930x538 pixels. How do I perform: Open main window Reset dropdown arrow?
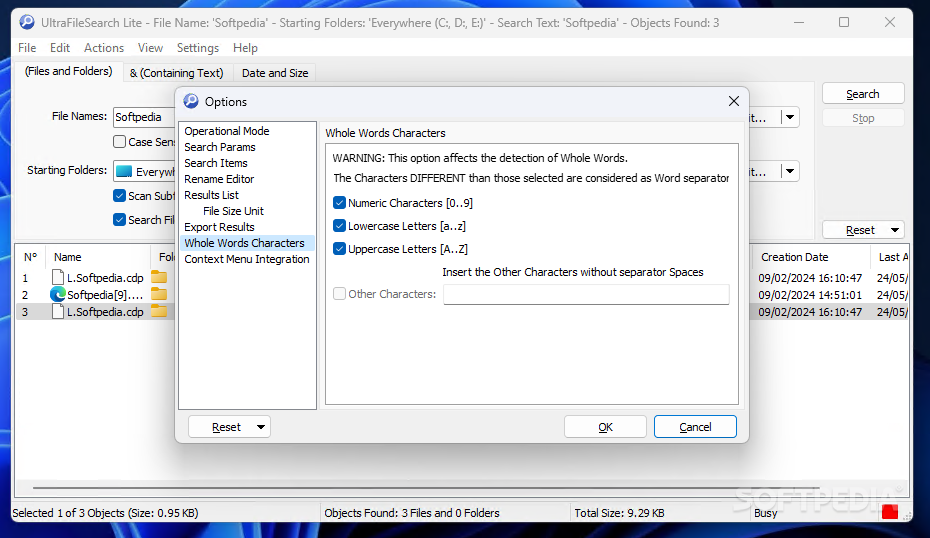894,230
